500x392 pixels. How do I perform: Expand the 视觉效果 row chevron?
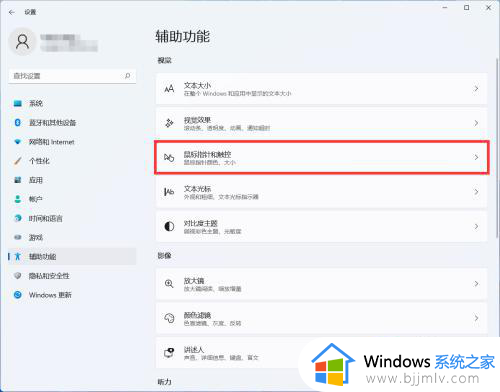click(x=476, y=123)
